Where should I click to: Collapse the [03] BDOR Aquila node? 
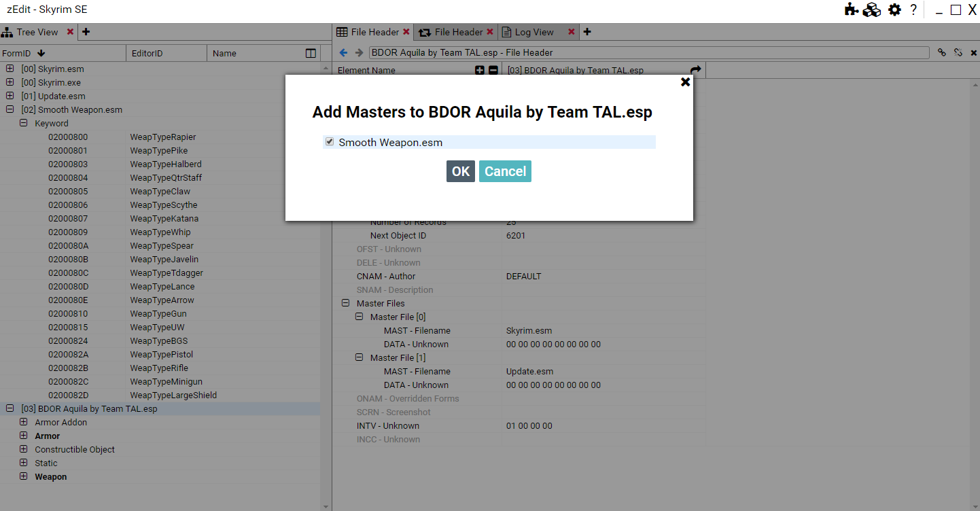(10, 408)
